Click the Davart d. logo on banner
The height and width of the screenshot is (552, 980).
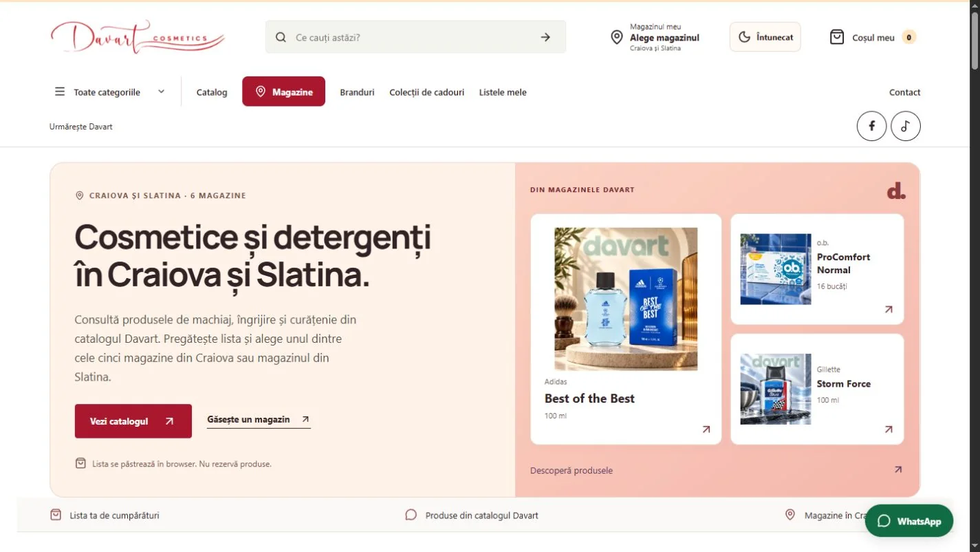point(896,191)
